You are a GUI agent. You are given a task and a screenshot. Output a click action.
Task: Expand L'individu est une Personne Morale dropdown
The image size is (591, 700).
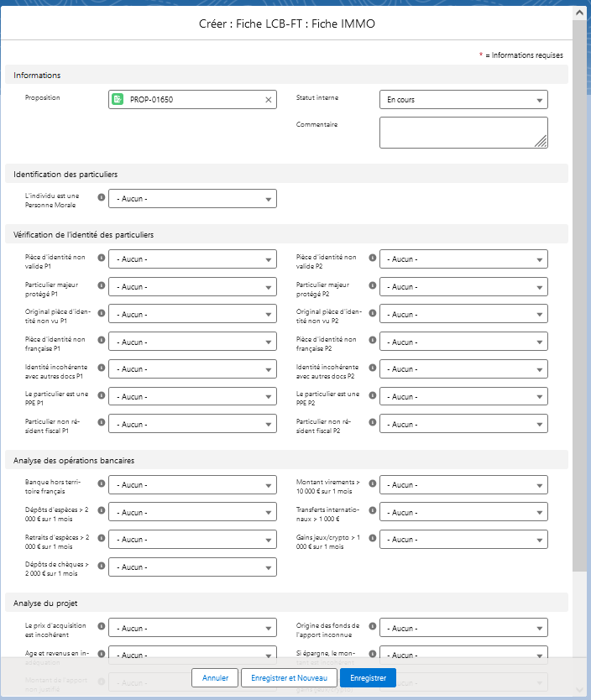click(x=192, y=199)
